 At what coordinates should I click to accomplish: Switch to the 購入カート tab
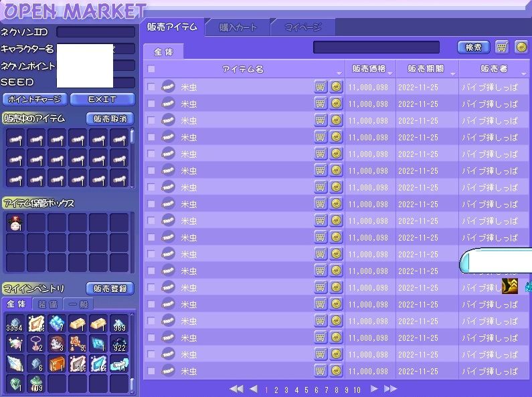click(238, 27)
